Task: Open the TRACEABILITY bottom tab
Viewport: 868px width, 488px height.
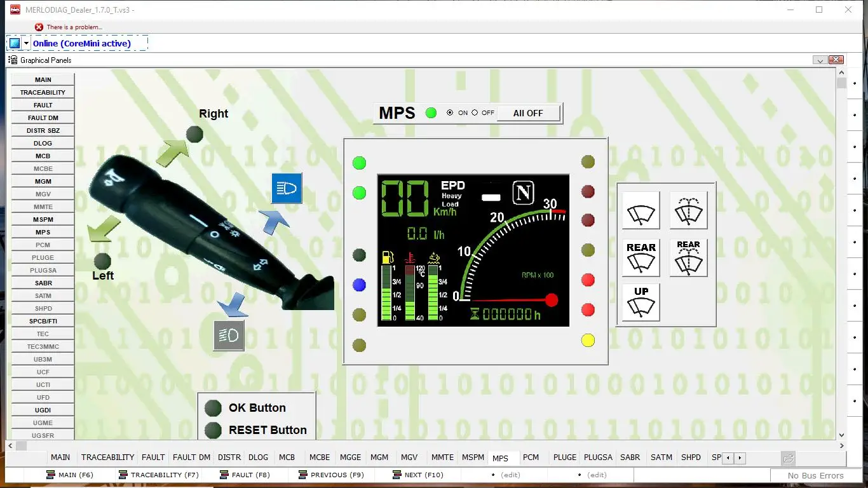Action: pos(107,457)
